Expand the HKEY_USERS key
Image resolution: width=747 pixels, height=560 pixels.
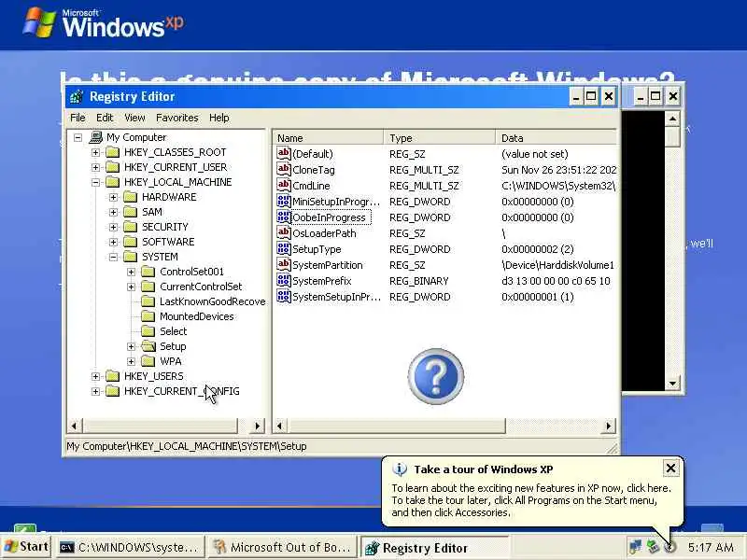pos(96,376)
